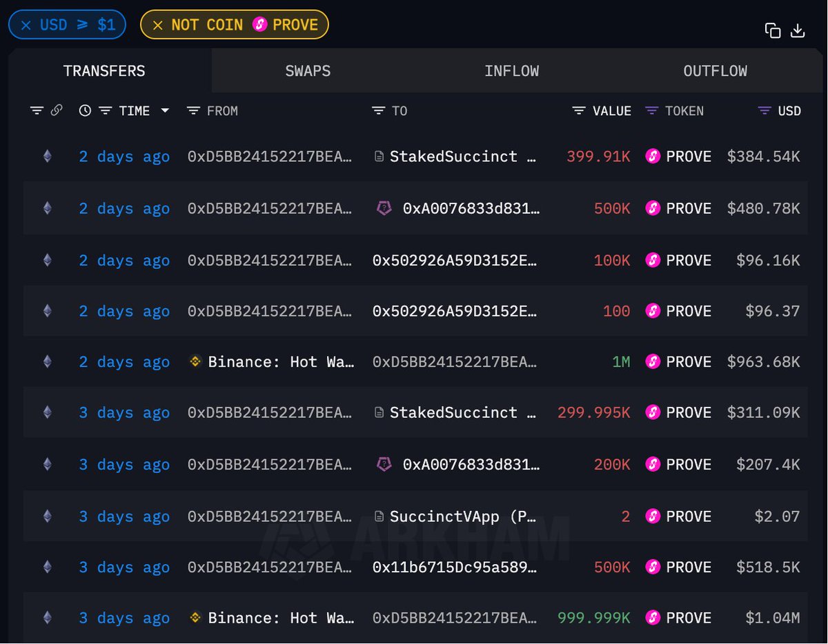Open the chain filter icon in the table header
Screen dimensions: 828x644
(37, 110)
